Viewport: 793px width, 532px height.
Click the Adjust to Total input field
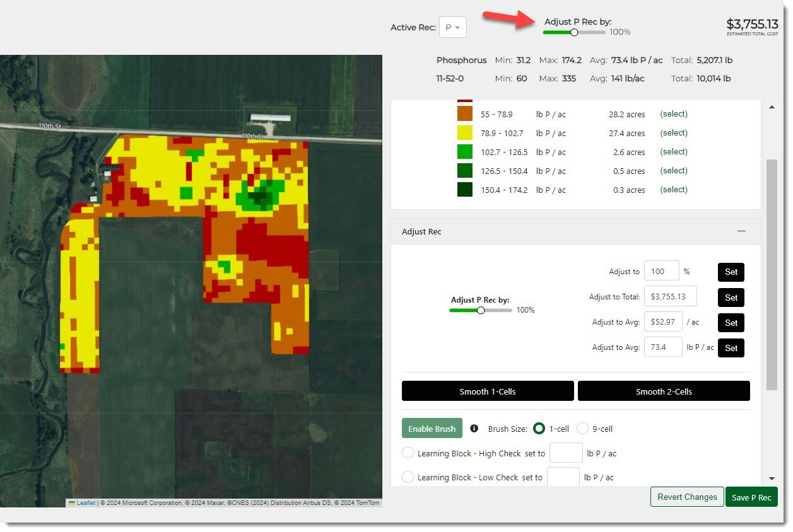click(x=669, y=297)
